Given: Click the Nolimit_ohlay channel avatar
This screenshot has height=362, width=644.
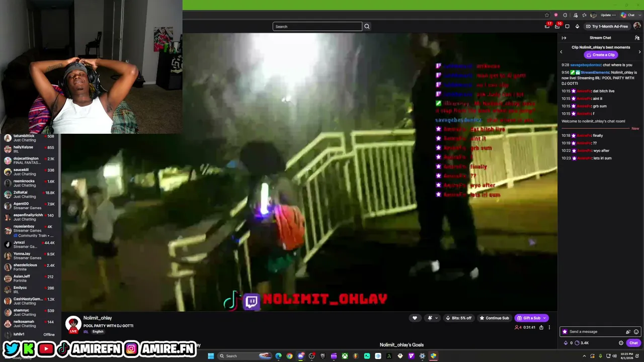Looking at the screenshot, I should point(73,324).
